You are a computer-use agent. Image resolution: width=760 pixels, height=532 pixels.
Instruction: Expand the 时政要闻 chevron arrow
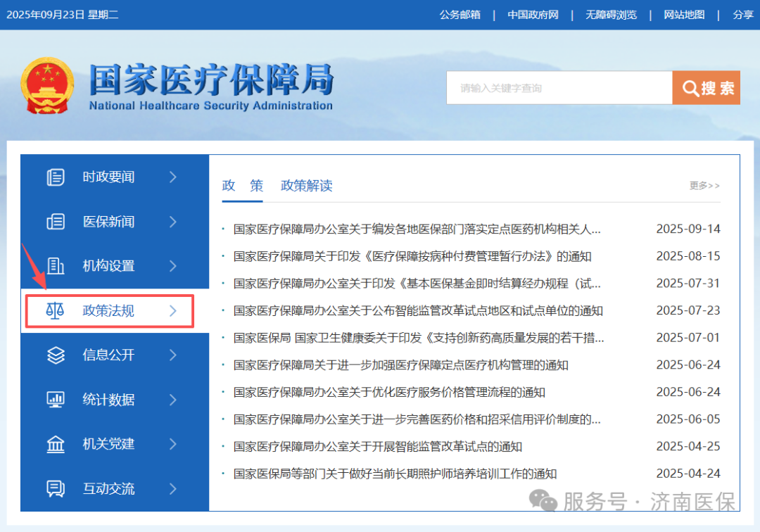pos(173,177)
